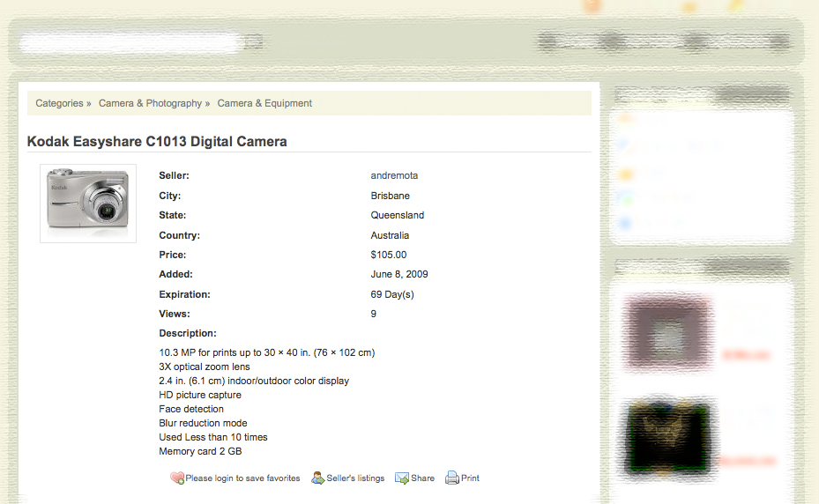Click the state value Queensland
Image resolution: width=819 pixels, height=504 pixels.
click(x=398, y=215)
